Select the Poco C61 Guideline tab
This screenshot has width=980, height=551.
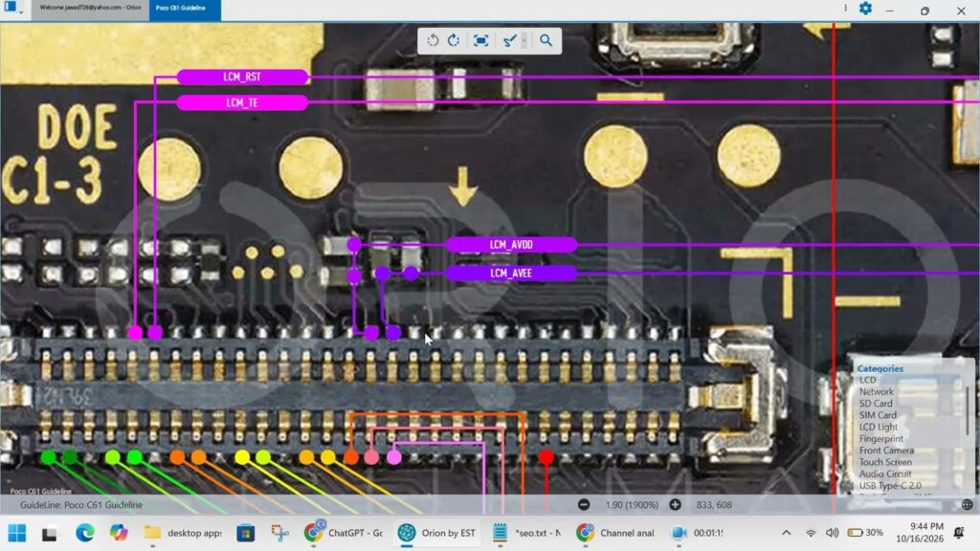(x=185, y=8)
